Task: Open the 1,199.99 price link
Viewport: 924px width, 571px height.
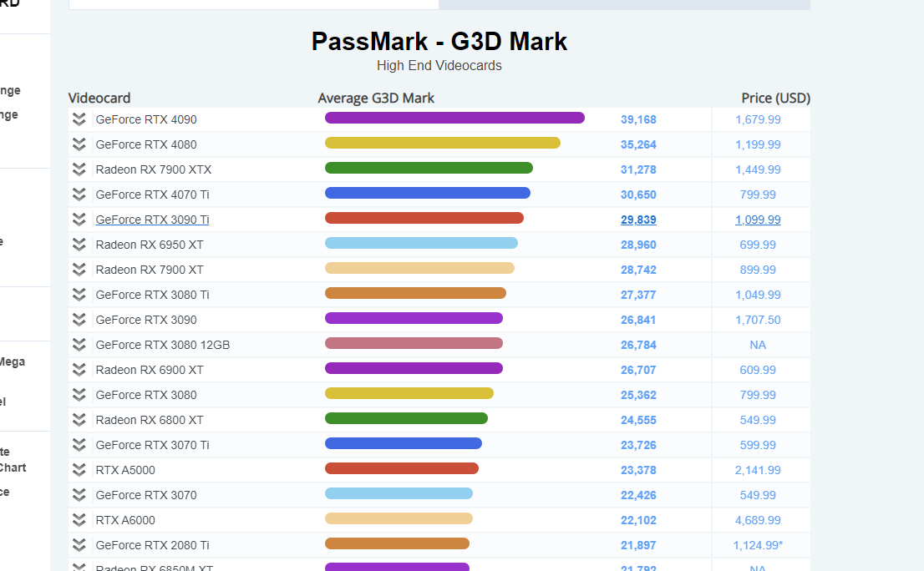Action: click(758, 144)
